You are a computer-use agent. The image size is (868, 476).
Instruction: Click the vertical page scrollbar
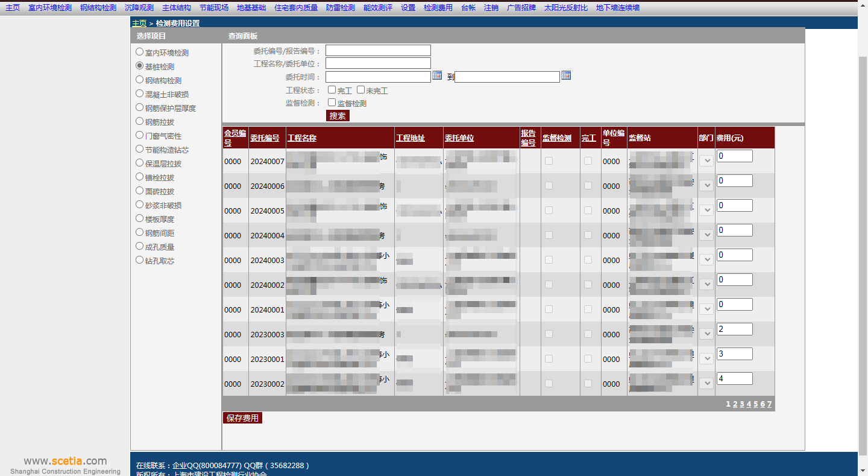pyautogui.click(x=863, y=241)
